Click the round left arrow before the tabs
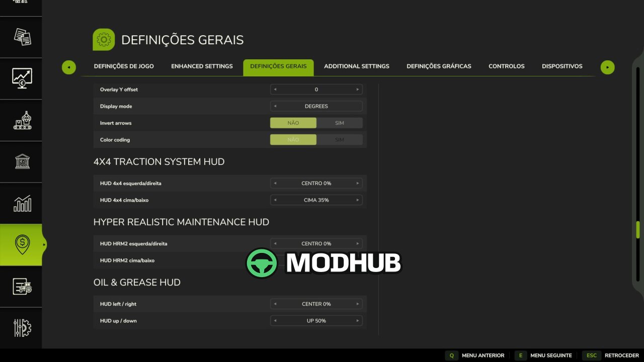644x362 pixels. pos(69,67)
